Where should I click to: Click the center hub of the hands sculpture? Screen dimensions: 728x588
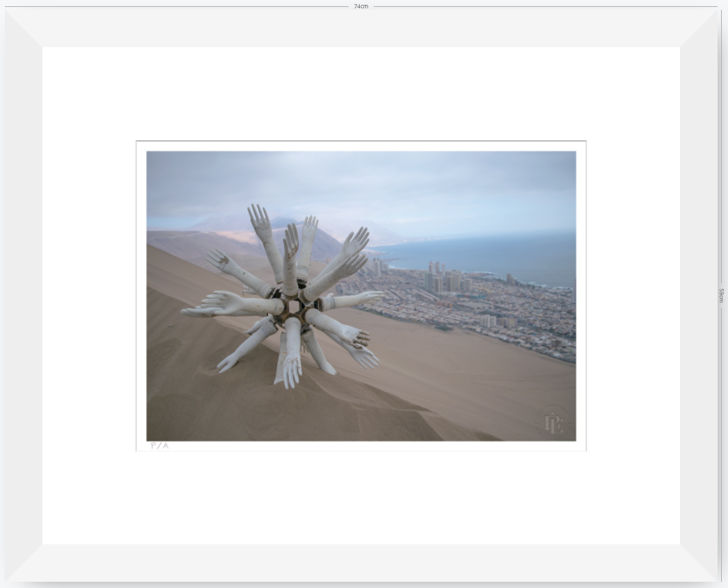click(x=293, y=307)
